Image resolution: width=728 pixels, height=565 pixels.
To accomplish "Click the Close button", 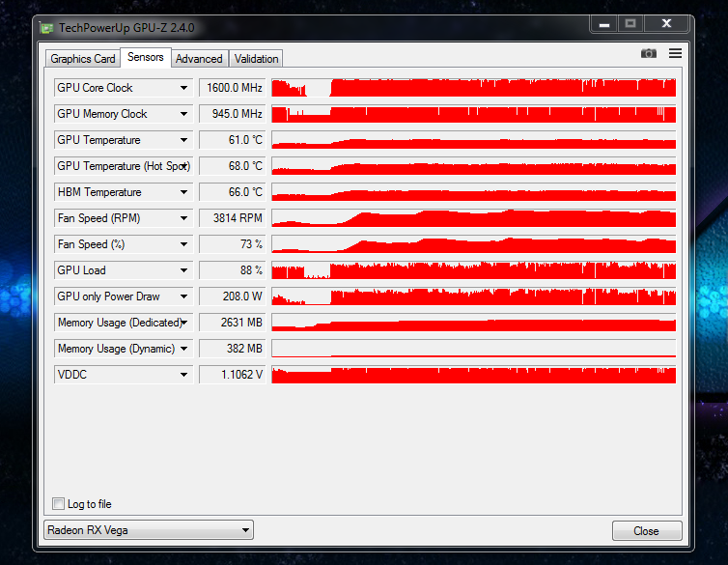I will pos(647,530).
